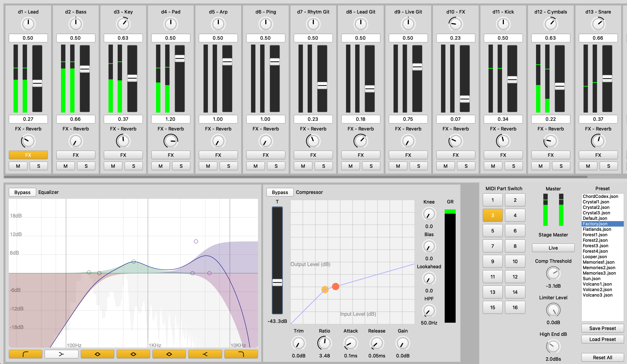Click the d5 - Arp volume value field 1.00
The height and width of the screenshot is (364, 627).
[x=218, y=119]
